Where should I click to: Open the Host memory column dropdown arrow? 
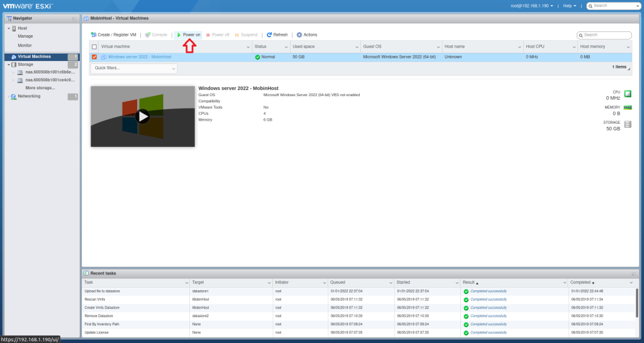628,47
